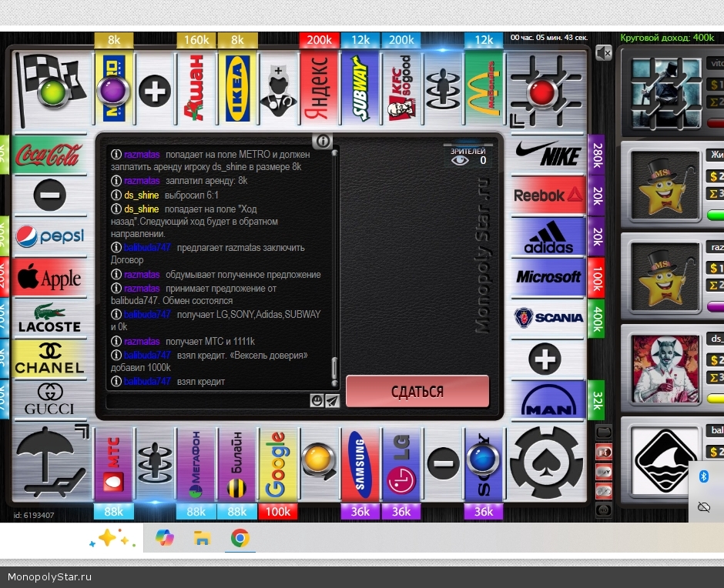
Task: Select the doctor chance field
Action: pos(278,90)
